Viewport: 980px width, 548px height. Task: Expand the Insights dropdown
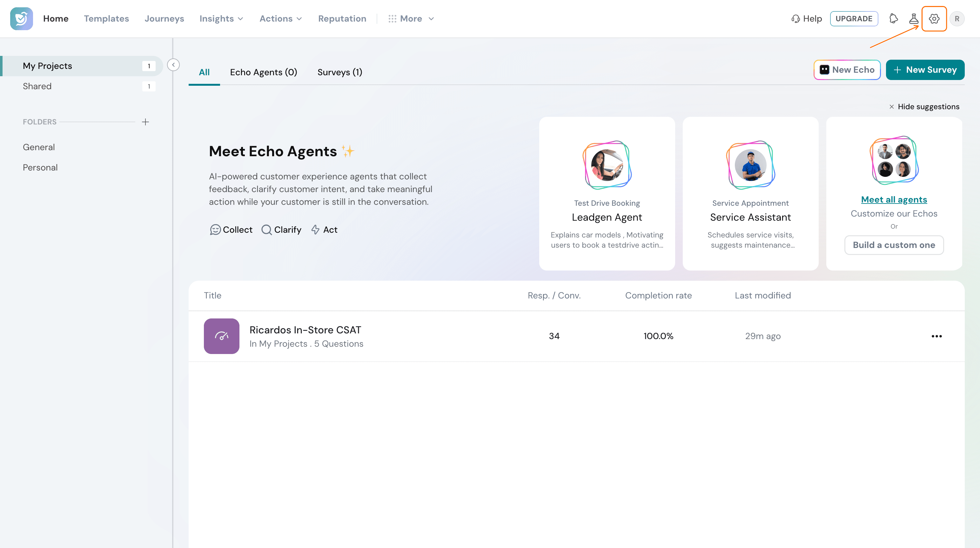point(221,19)
